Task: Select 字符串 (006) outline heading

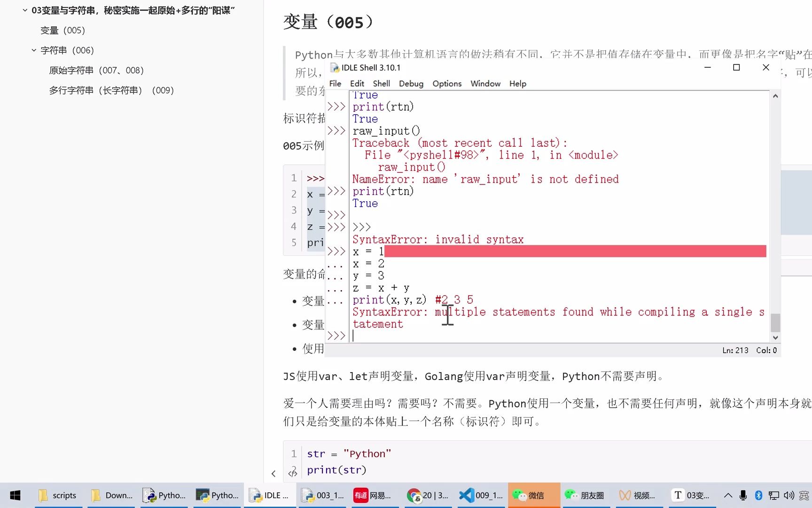Action: tap(67, 50)
